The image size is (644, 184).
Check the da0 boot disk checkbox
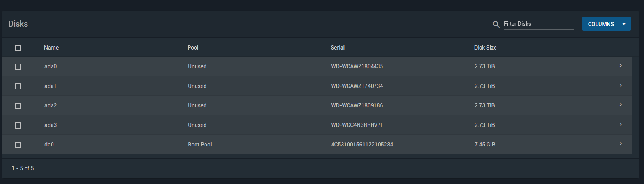coord(18,145)
